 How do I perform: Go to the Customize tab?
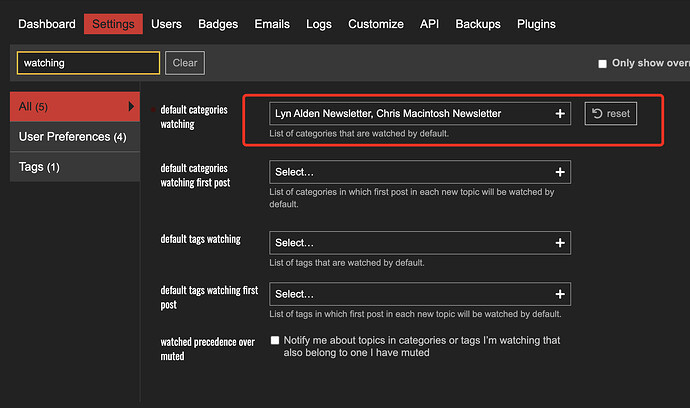click(376, 24)
